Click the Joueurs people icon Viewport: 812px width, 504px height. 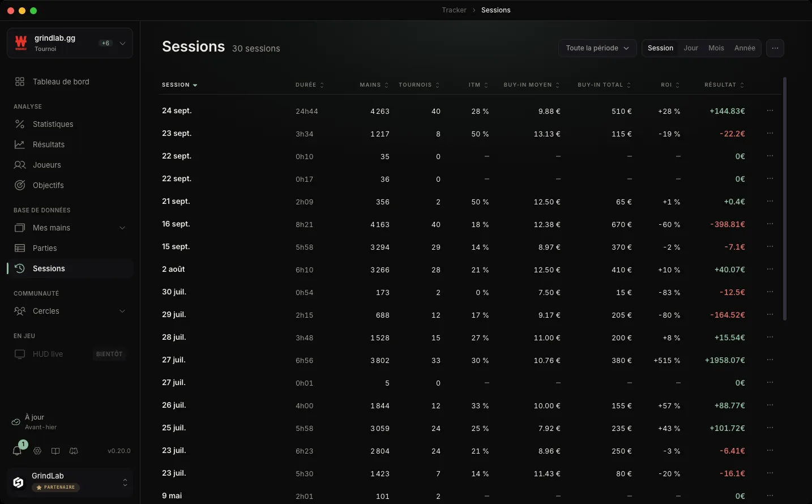[x=20, y=165]
